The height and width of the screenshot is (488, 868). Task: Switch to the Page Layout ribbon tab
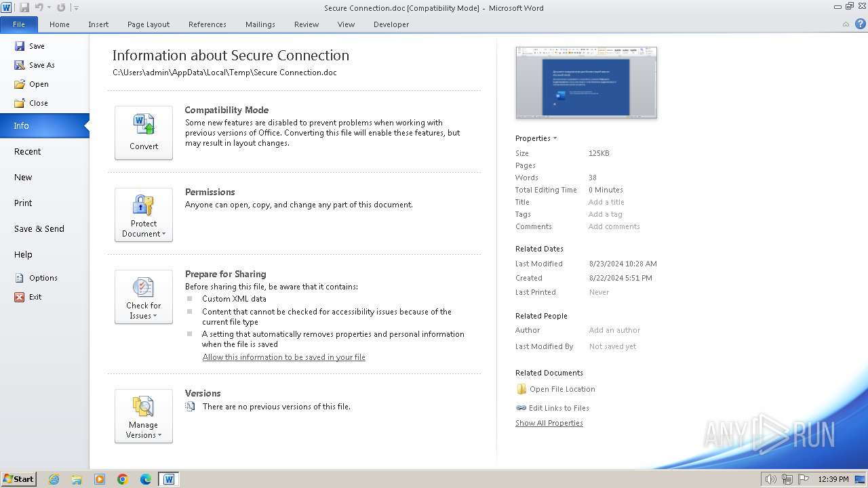[149, 24]
